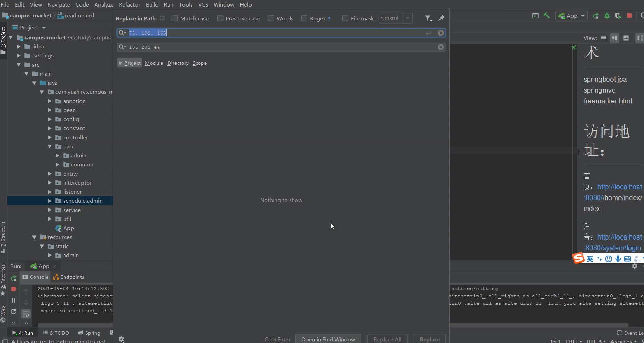
Task: Expand the controller package
Action: [x=50, y=138]
